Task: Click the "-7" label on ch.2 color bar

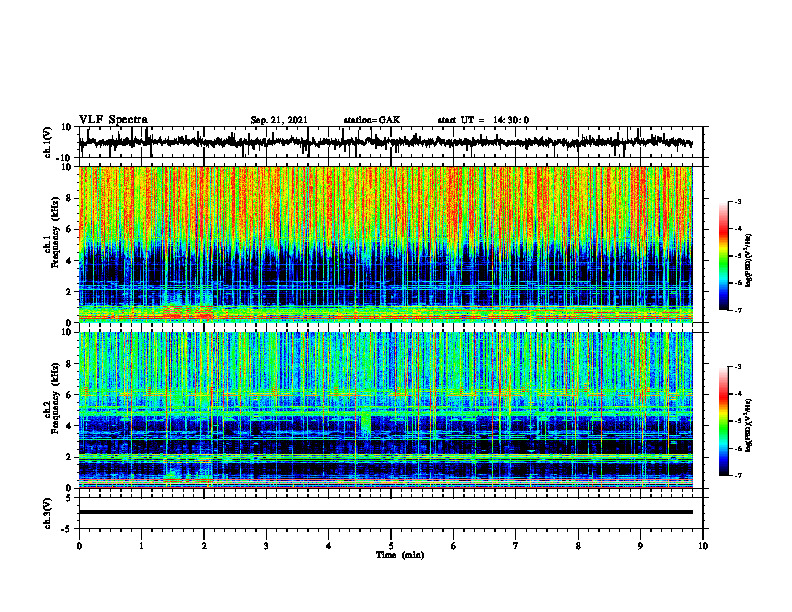Action: (x=738, y=476)
